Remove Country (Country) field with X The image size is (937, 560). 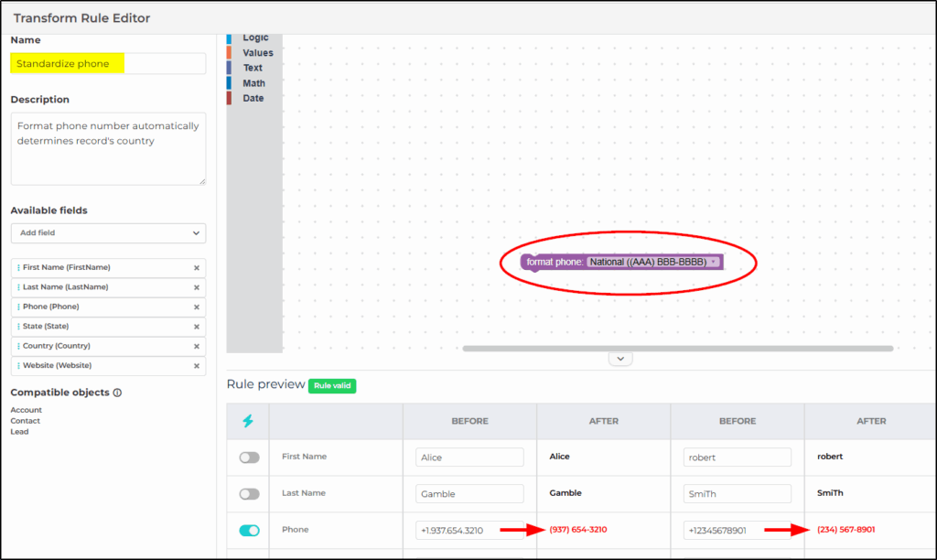click(x=197, y=346)
